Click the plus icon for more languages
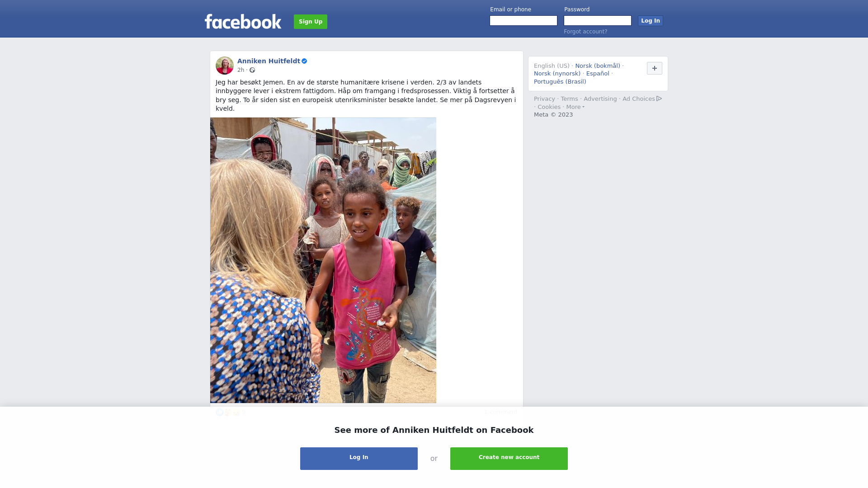Image resolution: width=868 pixels, height=488 pixels. tap(655, 68)
